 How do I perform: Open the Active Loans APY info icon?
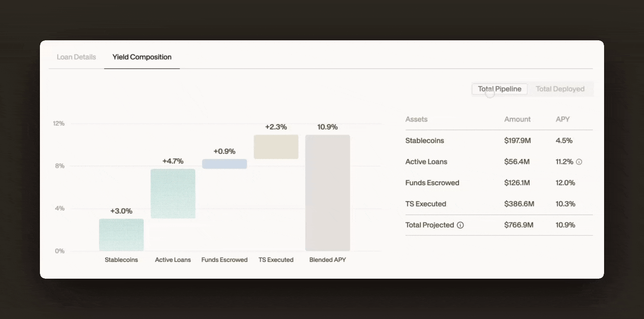(x=579, y=162)
